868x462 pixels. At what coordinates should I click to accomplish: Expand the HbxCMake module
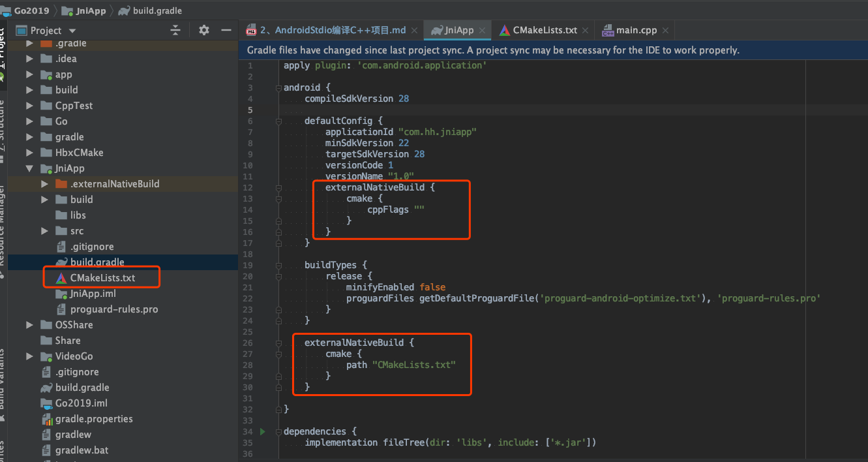click(x=29, y=153)
